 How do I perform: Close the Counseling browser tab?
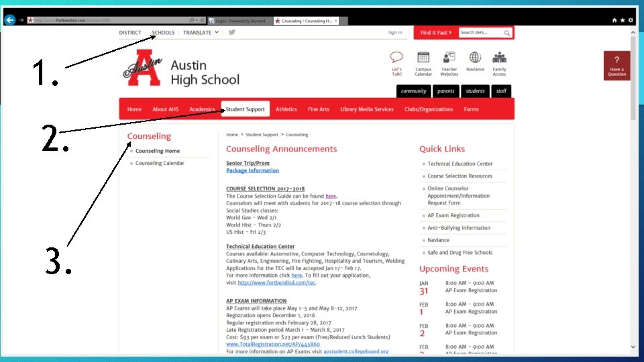tap(335, 21)
